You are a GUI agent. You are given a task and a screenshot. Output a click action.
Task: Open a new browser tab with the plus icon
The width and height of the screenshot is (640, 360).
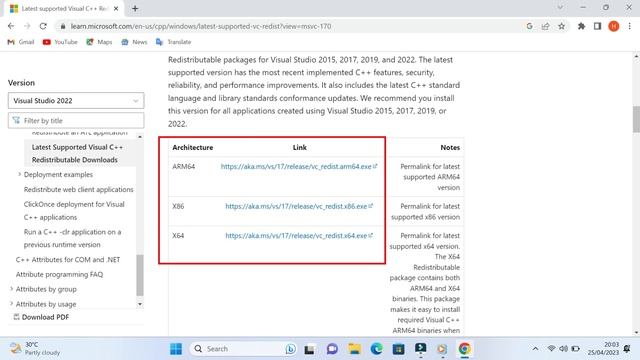click(x=135, y=8)
